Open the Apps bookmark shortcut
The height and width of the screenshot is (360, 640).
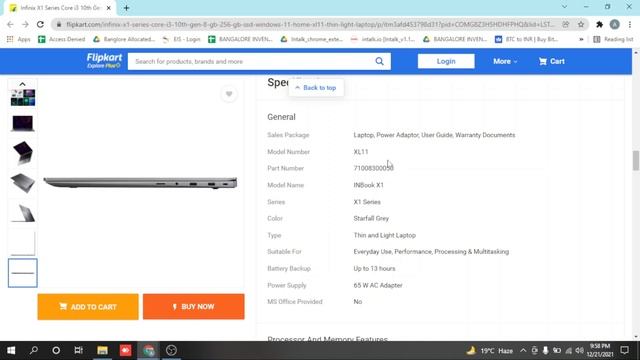coord(19,39)
